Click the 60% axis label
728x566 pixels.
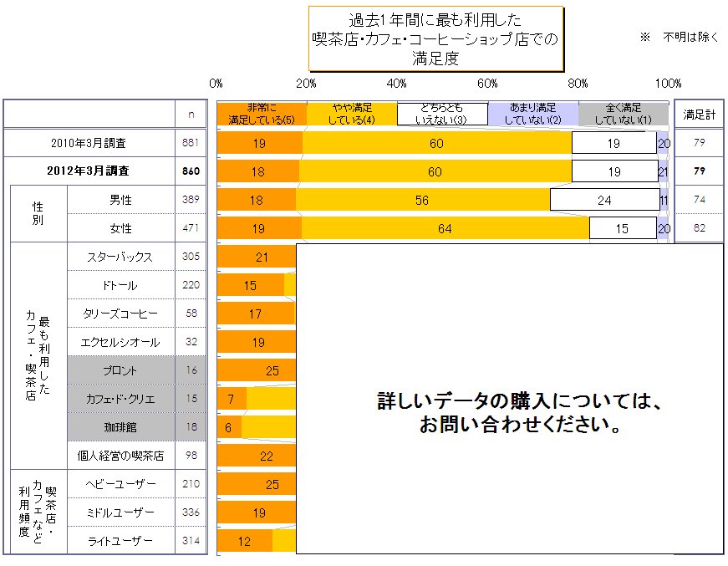(x=487, y=84)
